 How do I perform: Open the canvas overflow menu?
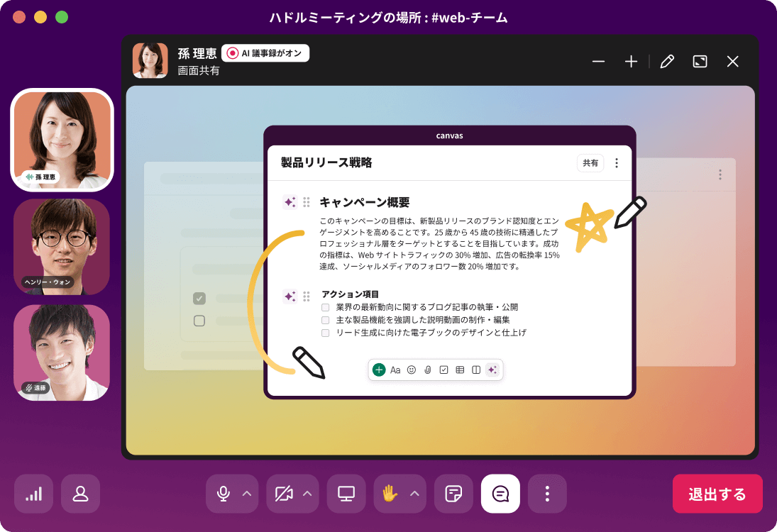617,162
